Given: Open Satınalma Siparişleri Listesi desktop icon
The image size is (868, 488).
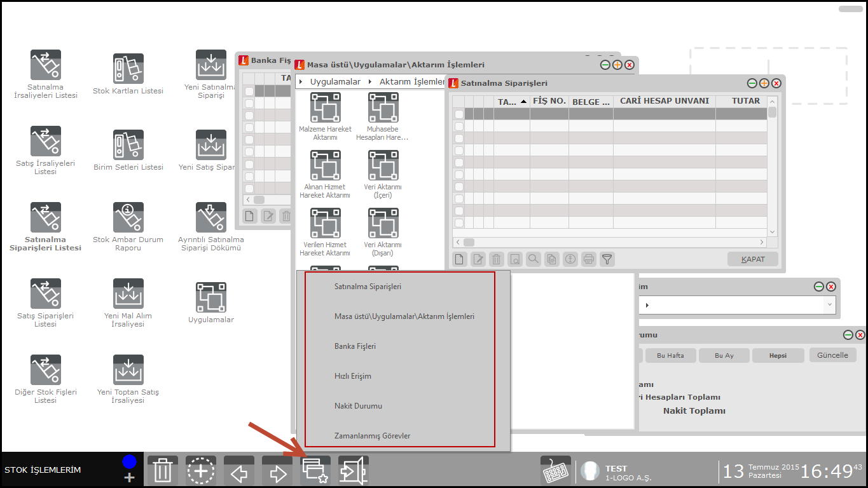Looking at the screenshot, I should [46, 218].
